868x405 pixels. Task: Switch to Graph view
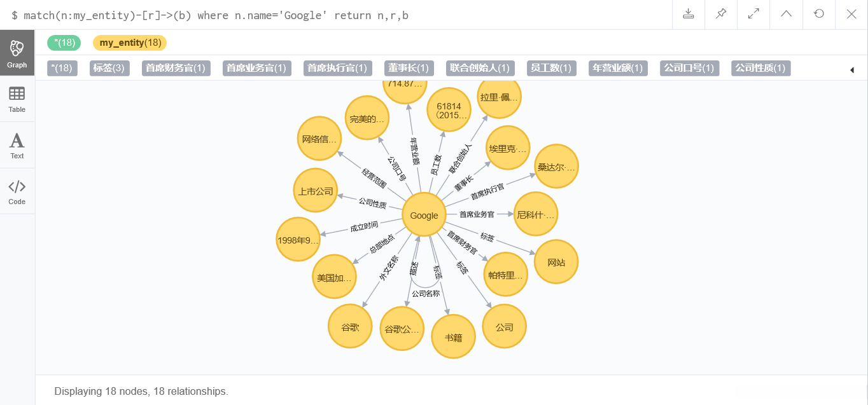(x=17, y=53)
